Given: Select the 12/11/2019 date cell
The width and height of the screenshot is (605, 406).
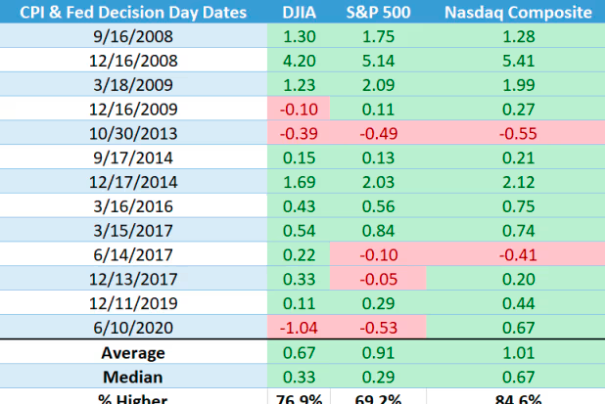Looking at the screenshot, I should point(132,303).
